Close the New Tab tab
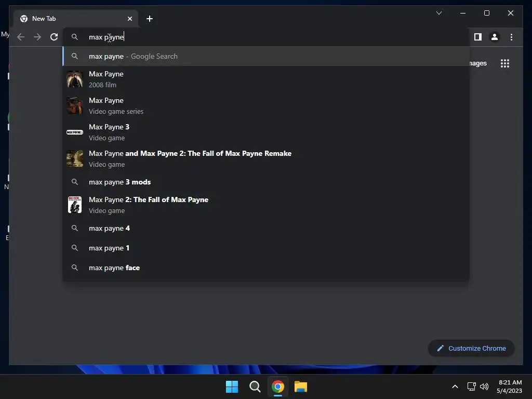The height and width of the screenshot is (399, 532). 129,19
